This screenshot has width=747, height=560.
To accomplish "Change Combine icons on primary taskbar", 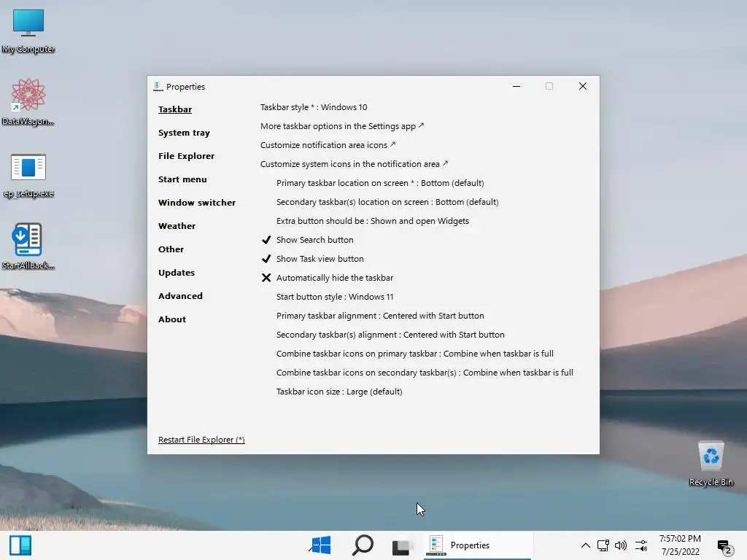I will coord(414,354).
